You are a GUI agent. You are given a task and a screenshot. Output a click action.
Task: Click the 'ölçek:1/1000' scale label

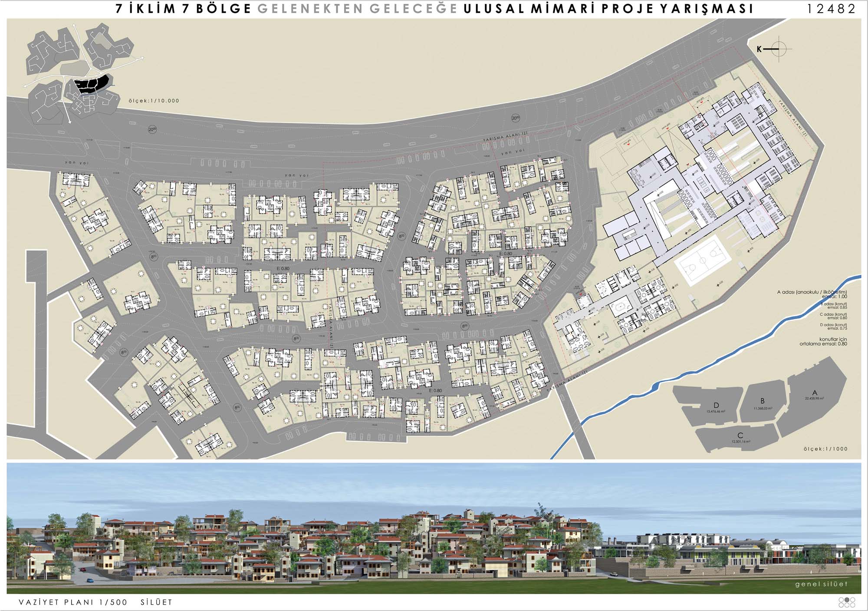(825, 449)
